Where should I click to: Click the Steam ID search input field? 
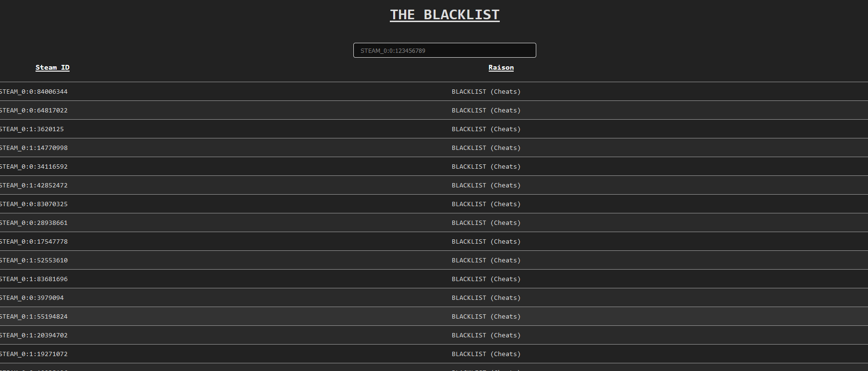(x=445, y=50)
